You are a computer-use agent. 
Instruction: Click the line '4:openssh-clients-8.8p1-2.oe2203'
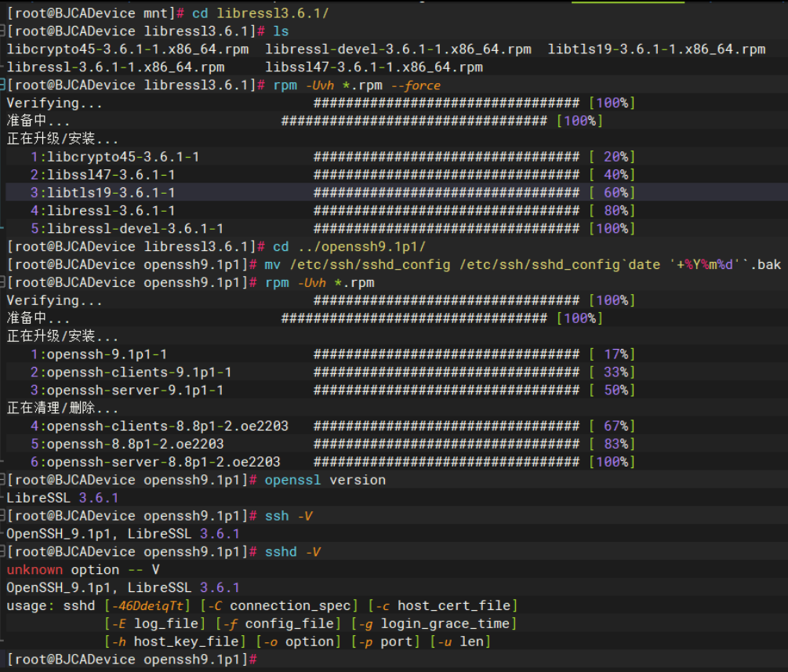(159, 427)
